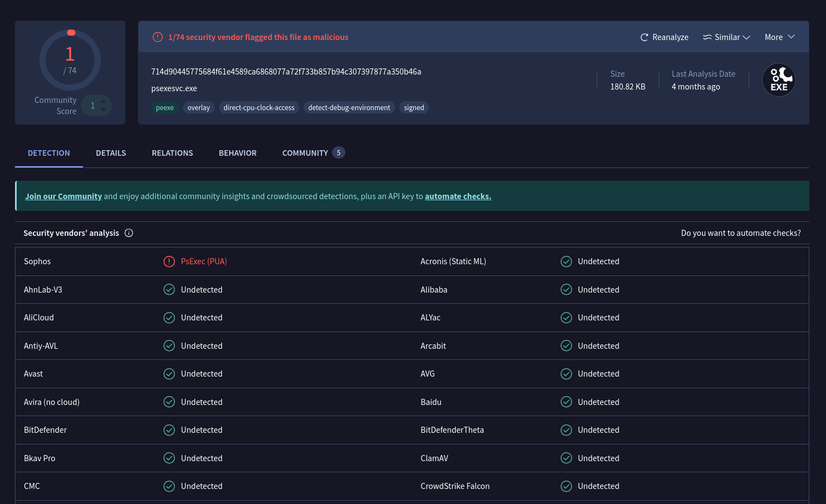Viewport: 826px width, 504px height.
Task: Open the Behavior tab
Action: tap(238, 153)
